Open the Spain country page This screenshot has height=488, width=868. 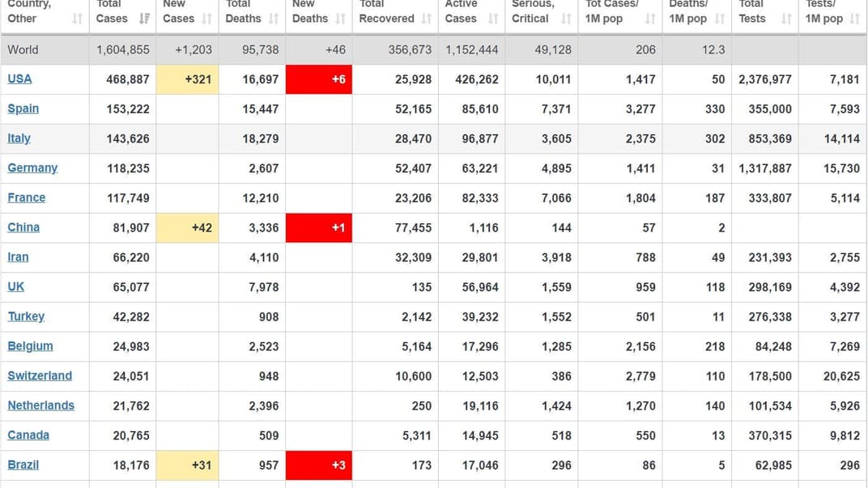[23, 108]
